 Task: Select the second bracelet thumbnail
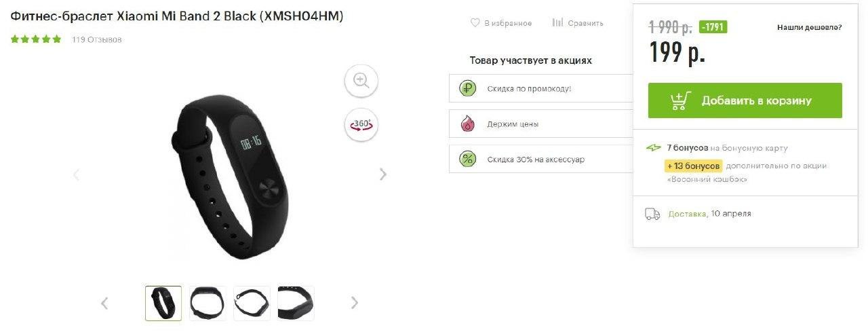click(208, 303)
